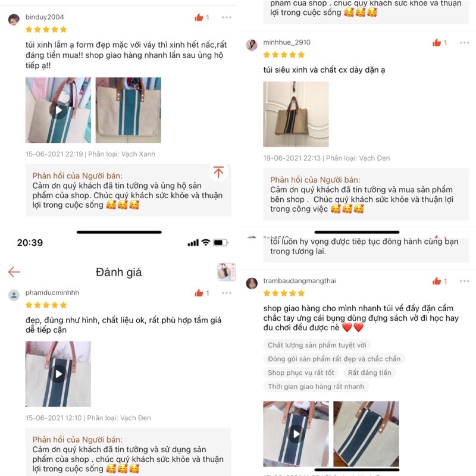Play phamducminhhh's bag video
The image size is (476, 476).
tap(58, 374)
